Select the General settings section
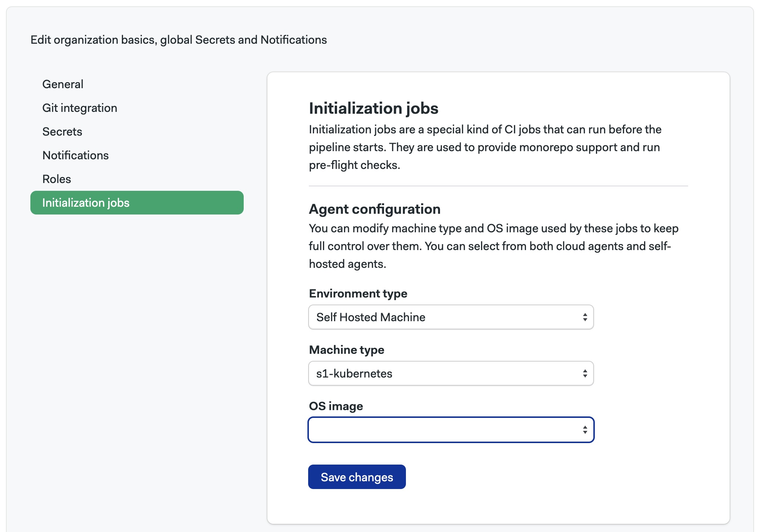The height and width of the screenshot is (532, 760). 63,84
